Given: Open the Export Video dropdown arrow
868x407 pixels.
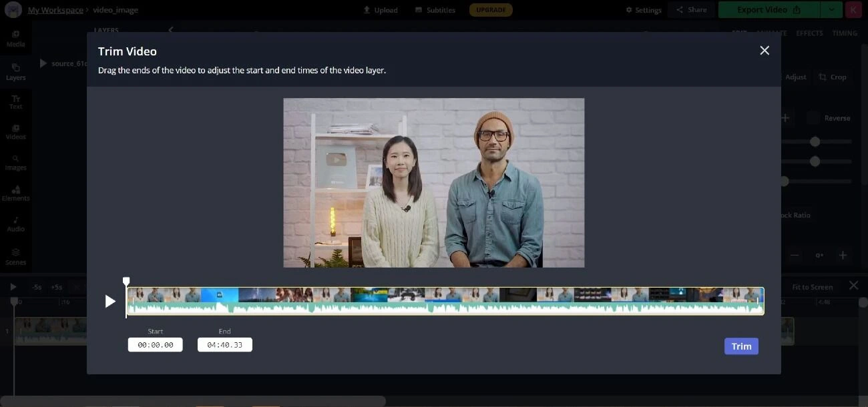Looking at the screenshot, I should coord(831,9).
